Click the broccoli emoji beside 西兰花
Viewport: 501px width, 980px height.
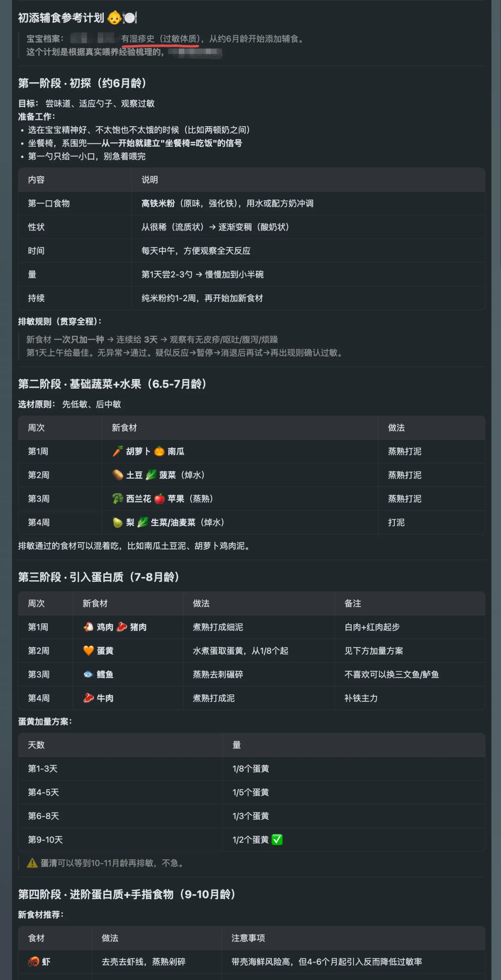point(118,499)
